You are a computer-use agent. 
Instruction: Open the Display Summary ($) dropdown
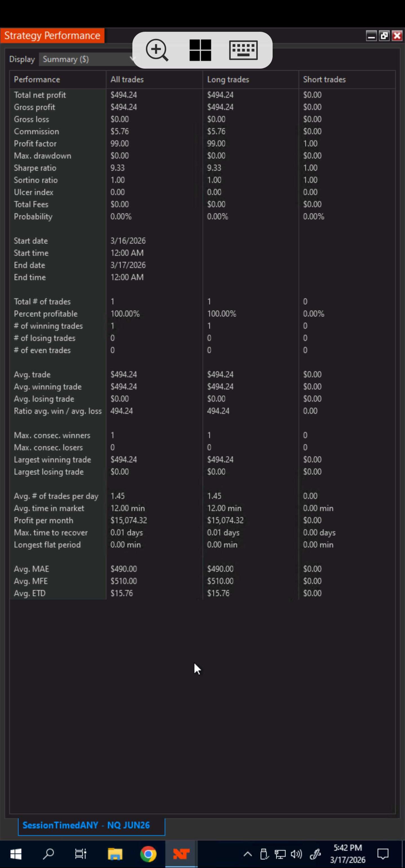(88, 59)
